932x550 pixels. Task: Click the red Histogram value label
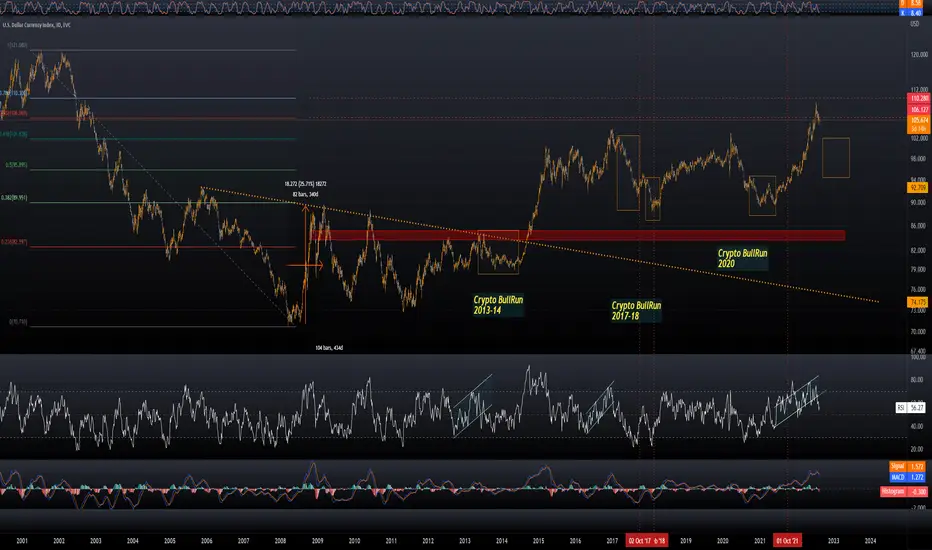(904, 492)
